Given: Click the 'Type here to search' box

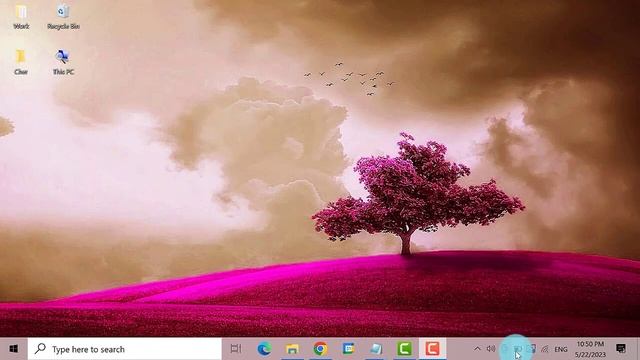Looking at the screenshot, I should [x=124, y=349].
